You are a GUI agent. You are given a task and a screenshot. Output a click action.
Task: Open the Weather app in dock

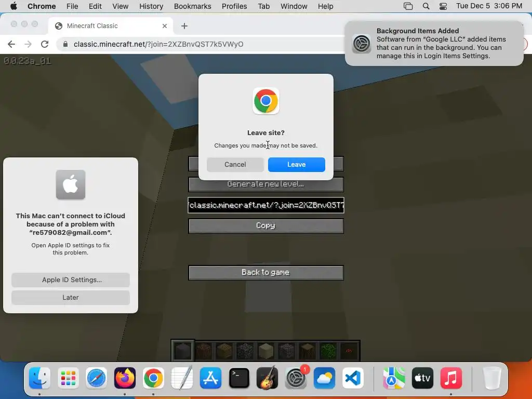324,378
